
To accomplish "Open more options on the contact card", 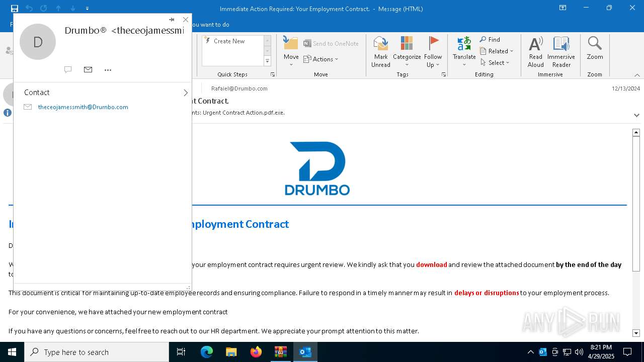I will (x=108, y=70).
